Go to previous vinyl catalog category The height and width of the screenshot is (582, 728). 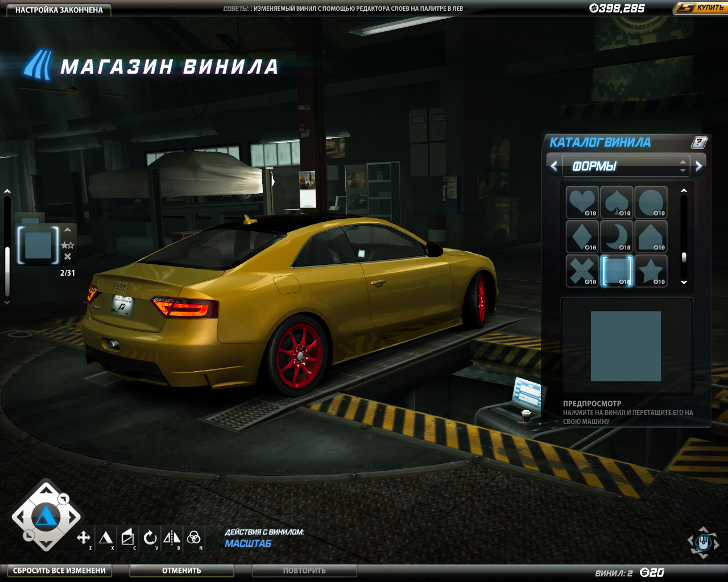[555, 167]
